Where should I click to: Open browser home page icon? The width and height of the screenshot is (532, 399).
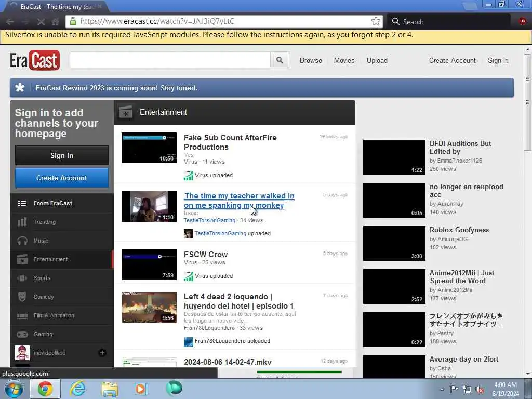coord(55,22)
